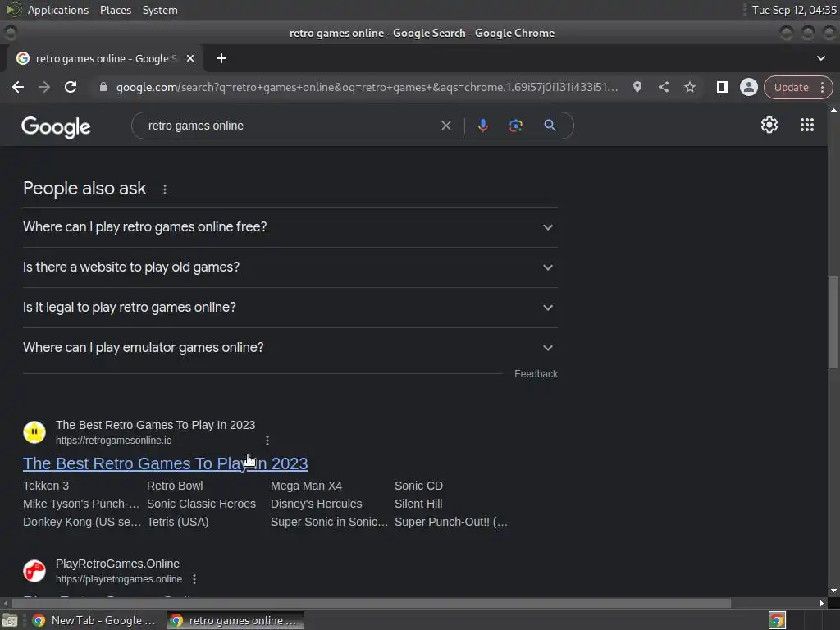Viewport: 840px width, 630px height.
Task: Click the scroll down arrow of the page
Action: (833, 591)
